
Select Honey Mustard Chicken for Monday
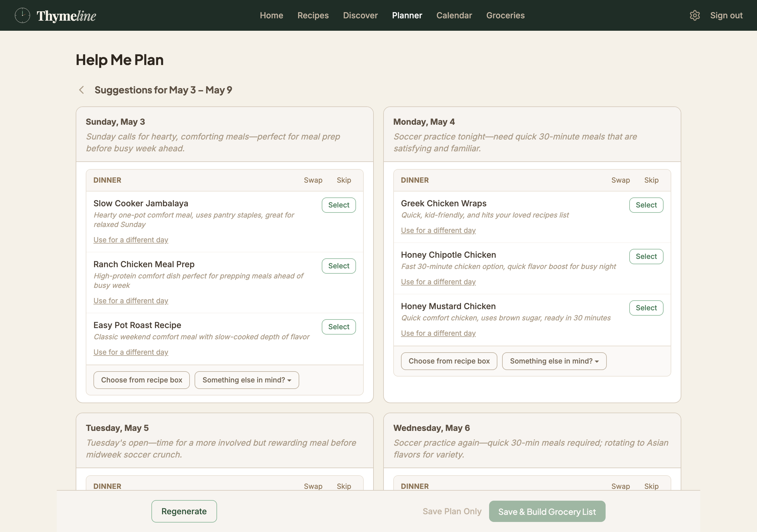[x=646, y=308]
